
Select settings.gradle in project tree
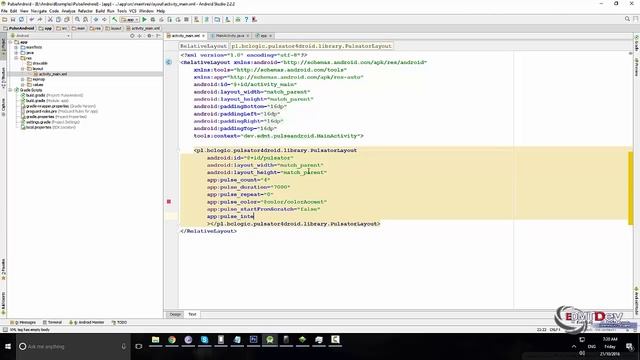pyautogui.click(x=50, y=122)
